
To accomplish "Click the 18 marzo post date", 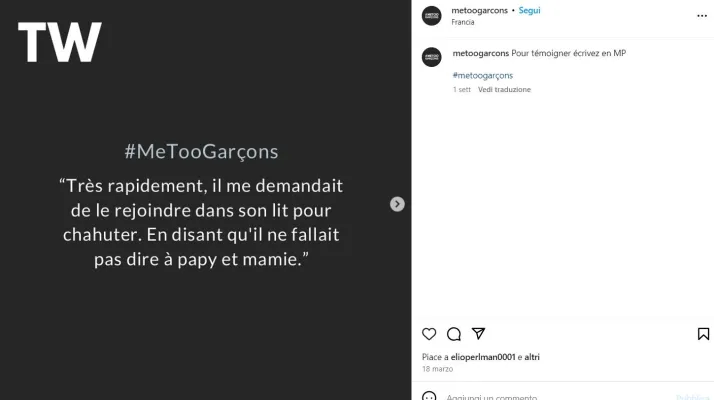I will [437, 369].
